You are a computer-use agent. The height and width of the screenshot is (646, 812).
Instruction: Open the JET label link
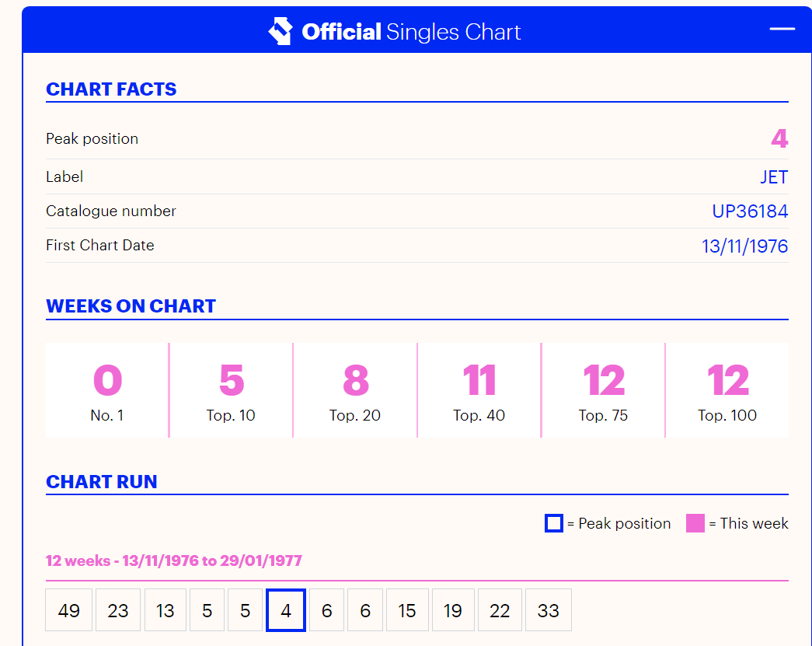pyautogui.click(x=773, y=177)
